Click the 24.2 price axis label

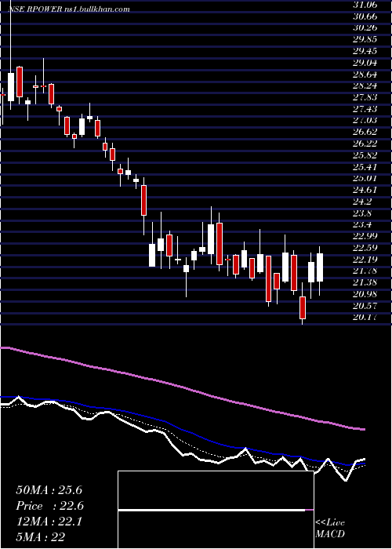click(363, 202)
